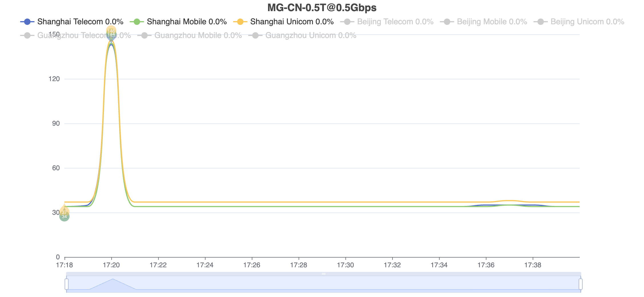This screenshot has height=297, width=644.
Task: Click the Guangzhou Telecom legend marker icon
Action: 27,35
